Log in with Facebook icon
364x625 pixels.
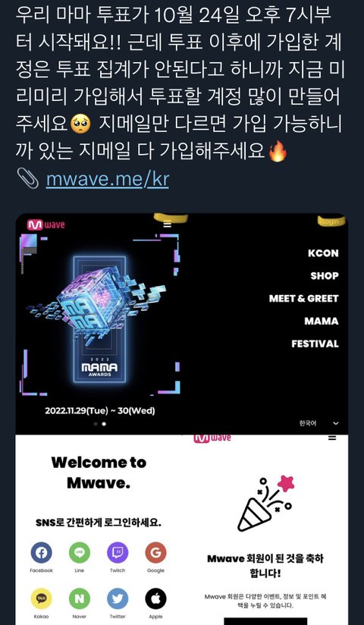pyautogui.click(x=42, y=552)
